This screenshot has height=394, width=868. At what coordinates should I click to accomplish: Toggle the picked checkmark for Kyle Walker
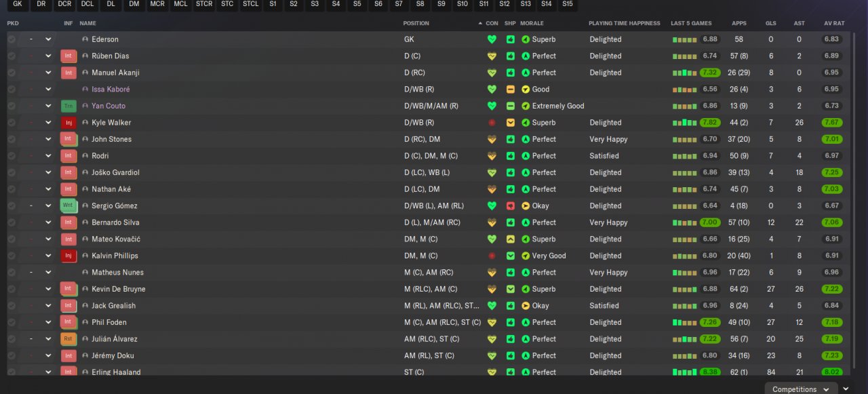point(12,123)
